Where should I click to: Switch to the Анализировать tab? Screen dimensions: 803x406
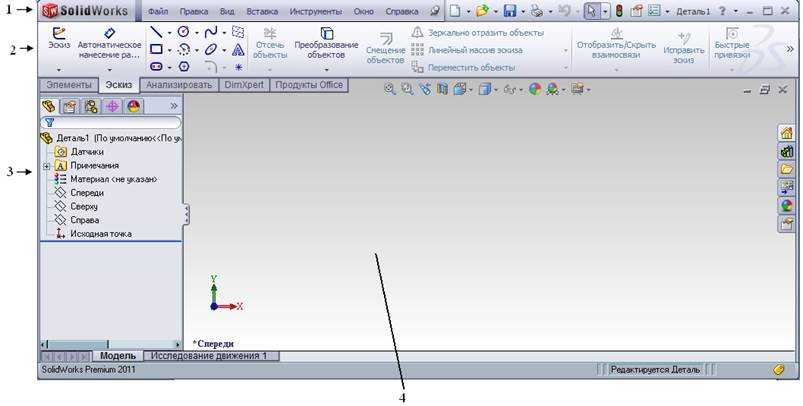[178, 86]
